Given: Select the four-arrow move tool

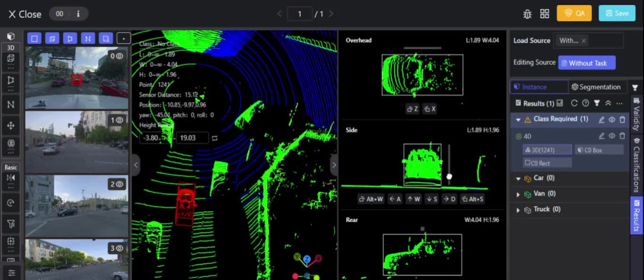Looking at the screenshot, I should point(11,126).
